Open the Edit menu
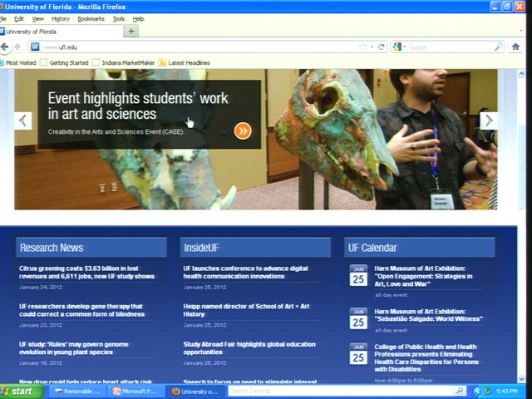The height and width of the screenshot is (399, 532). 18,19
